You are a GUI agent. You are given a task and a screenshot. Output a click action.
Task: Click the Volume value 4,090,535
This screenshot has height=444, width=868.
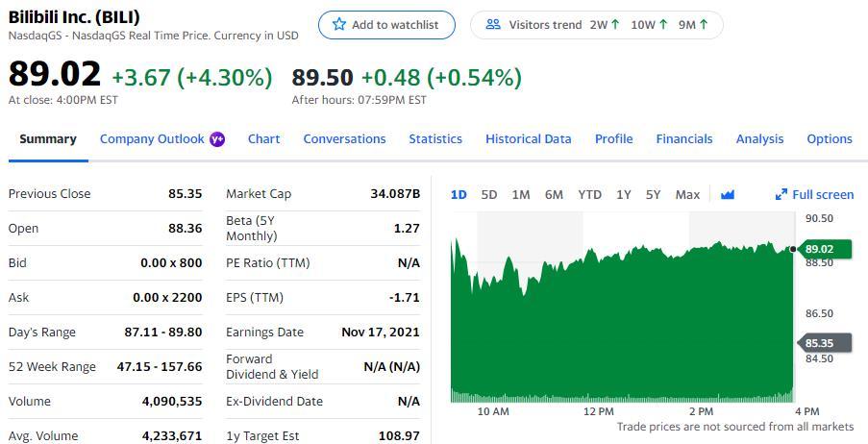click(x=172, y=402)
